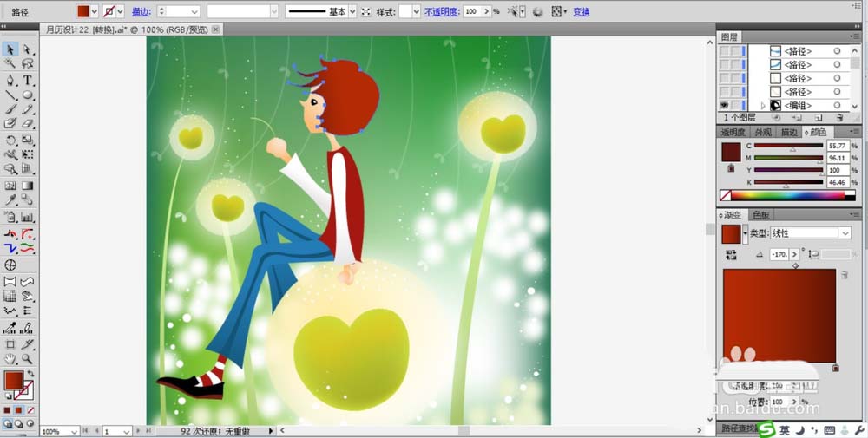This screenshot has width=868, height=438.
Task: Select the Mesh tool
Action: tap(10, 186)
